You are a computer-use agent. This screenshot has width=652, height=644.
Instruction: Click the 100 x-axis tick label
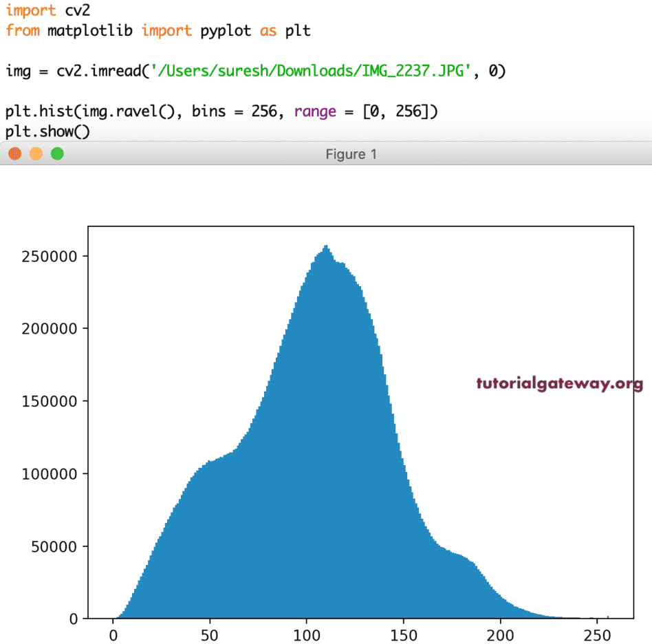307,635
